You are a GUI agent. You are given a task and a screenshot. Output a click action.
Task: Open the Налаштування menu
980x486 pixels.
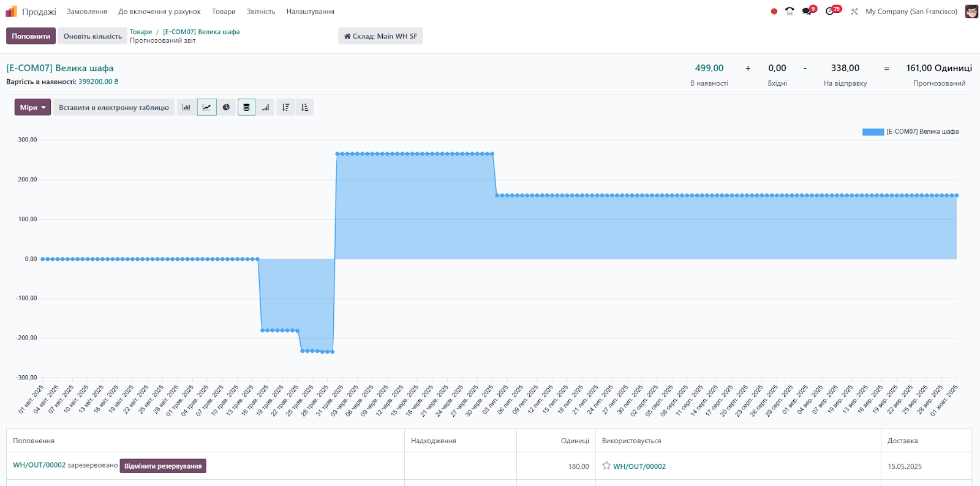311,12
